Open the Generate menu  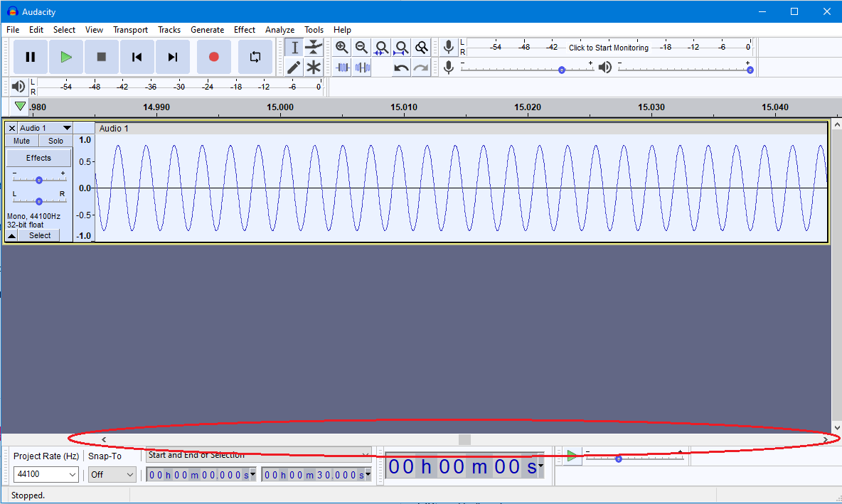[x=208, y=30]
